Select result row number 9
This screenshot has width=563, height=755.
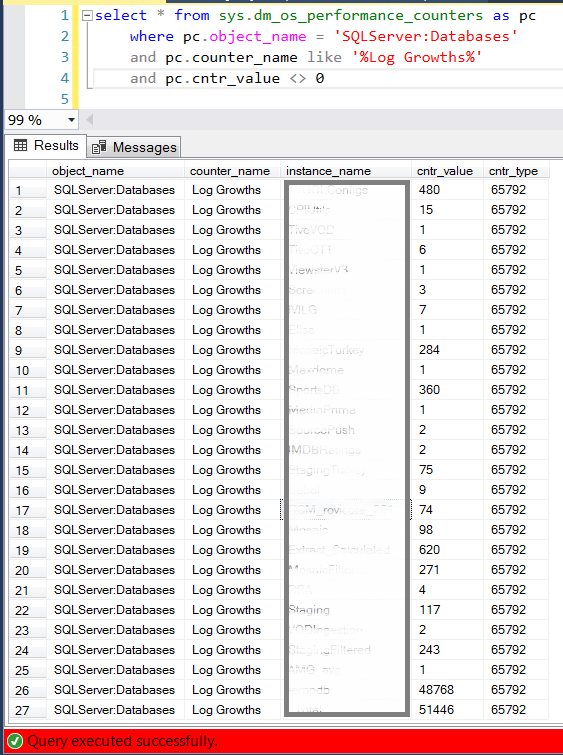(x=27, y=350)
